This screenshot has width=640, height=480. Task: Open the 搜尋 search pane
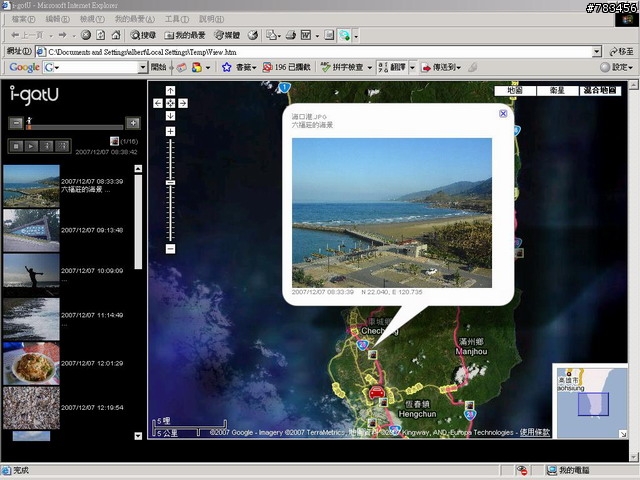[143, 36]
